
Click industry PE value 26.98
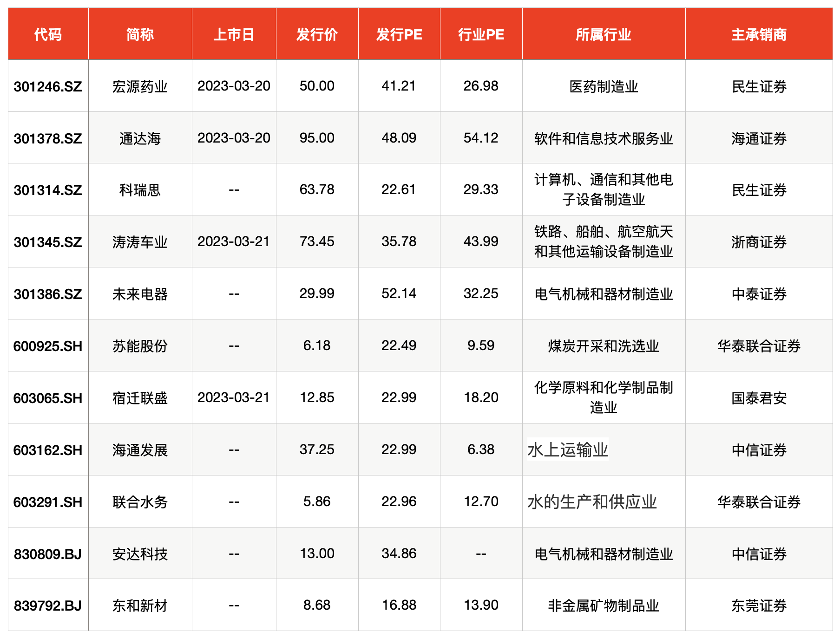click(x=481, y=86)
